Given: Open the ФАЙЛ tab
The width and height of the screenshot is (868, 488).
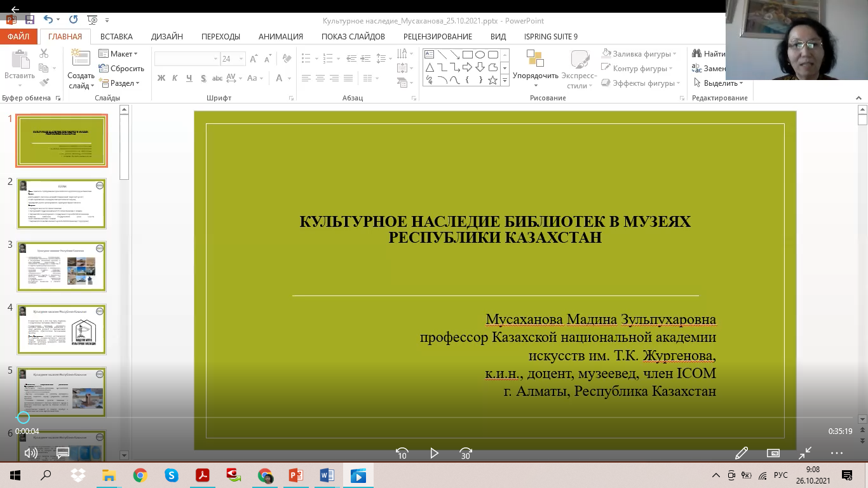Looking at the screenshot, I should pyautogui.click(x=19, y=37).
